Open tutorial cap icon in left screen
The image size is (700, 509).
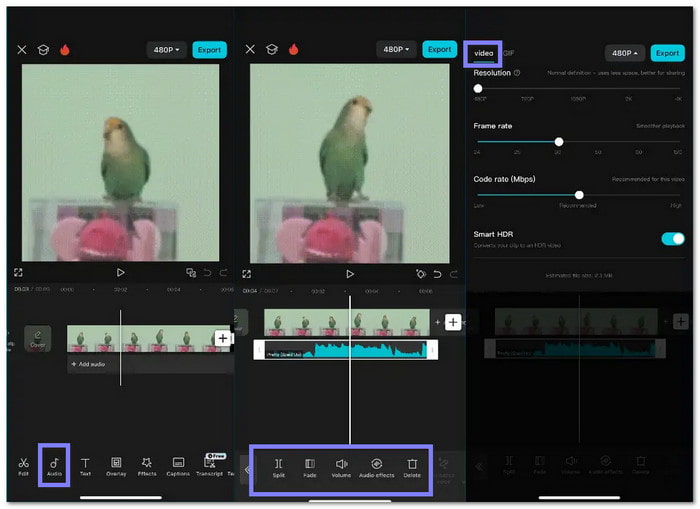(43, 50)
